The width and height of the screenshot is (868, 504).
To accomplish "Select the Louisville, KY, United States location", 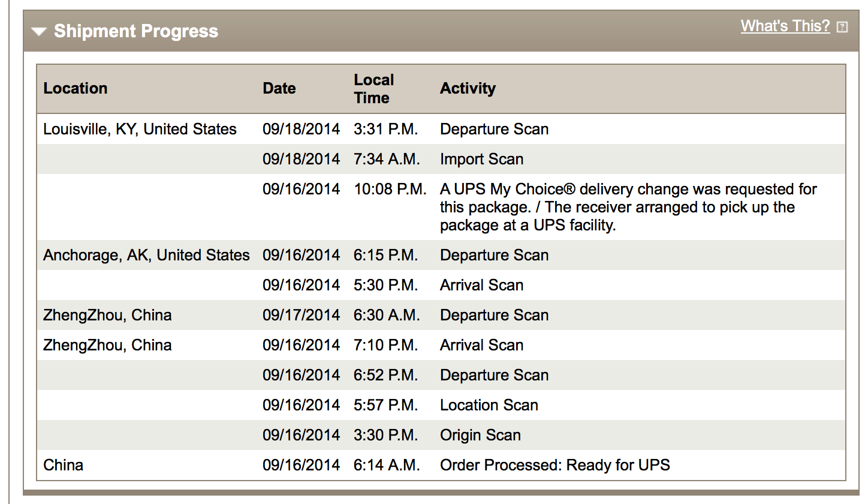I will pos(140,129).
